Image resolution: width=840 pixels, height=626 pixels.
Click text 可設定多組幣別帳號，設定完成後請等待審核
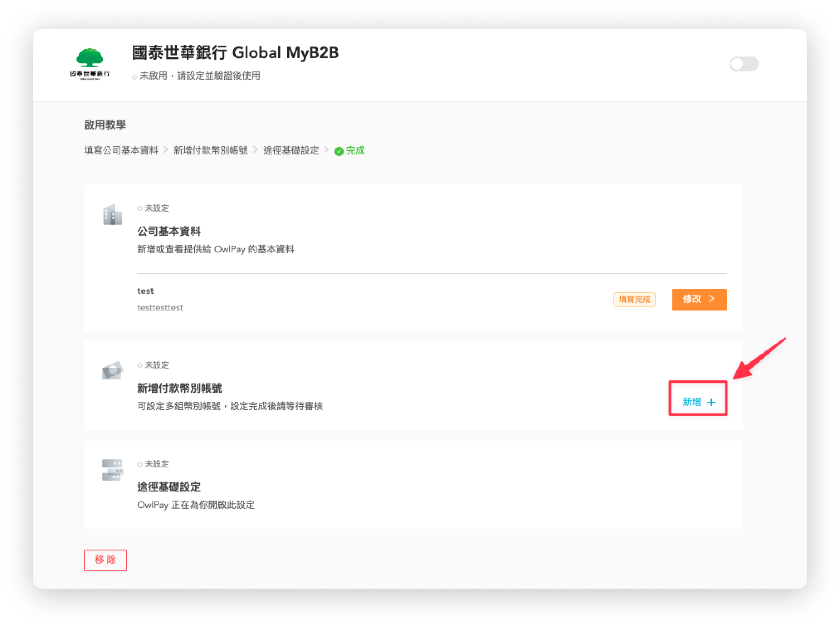230,406
